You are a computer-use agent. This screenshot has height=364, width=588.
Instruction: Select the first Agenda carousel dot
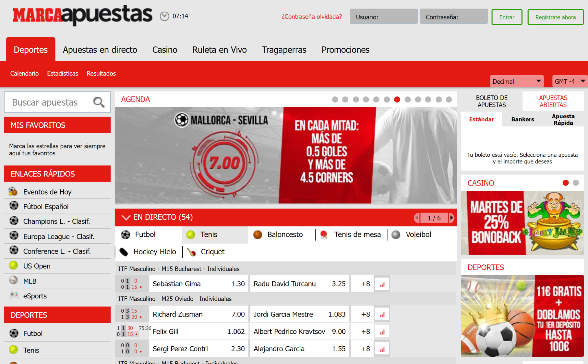[335, 100]
